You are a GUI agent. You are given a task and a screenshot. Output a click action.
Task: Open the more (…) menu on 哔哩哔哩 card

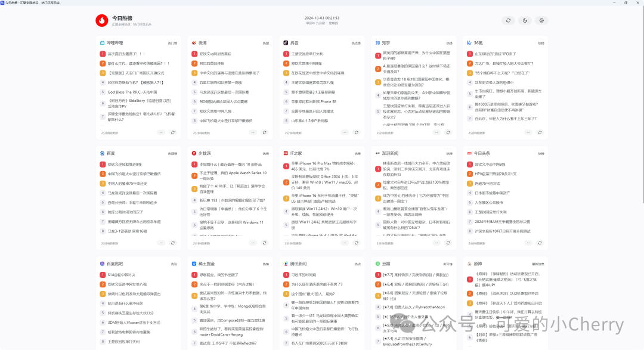click(x=161, y=133)
